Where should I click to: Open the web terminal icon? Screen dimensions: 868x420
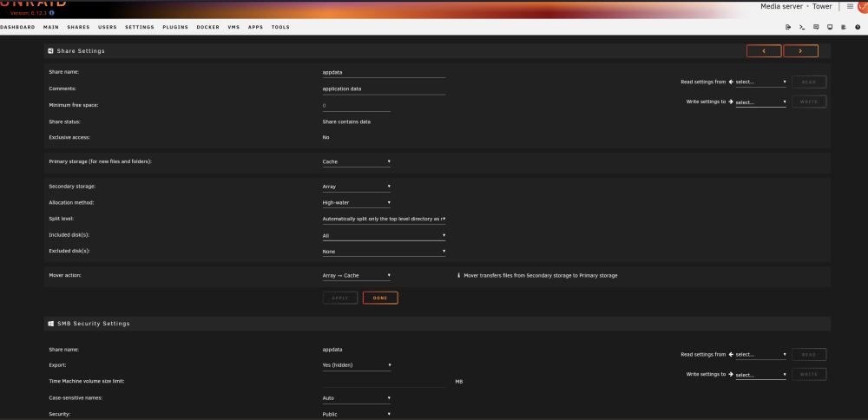[x=802, y=27]
